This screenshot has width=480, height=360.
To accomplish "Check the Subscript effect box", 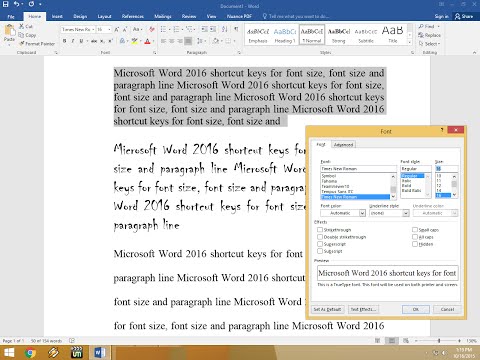I will click(x=320, y=251).
